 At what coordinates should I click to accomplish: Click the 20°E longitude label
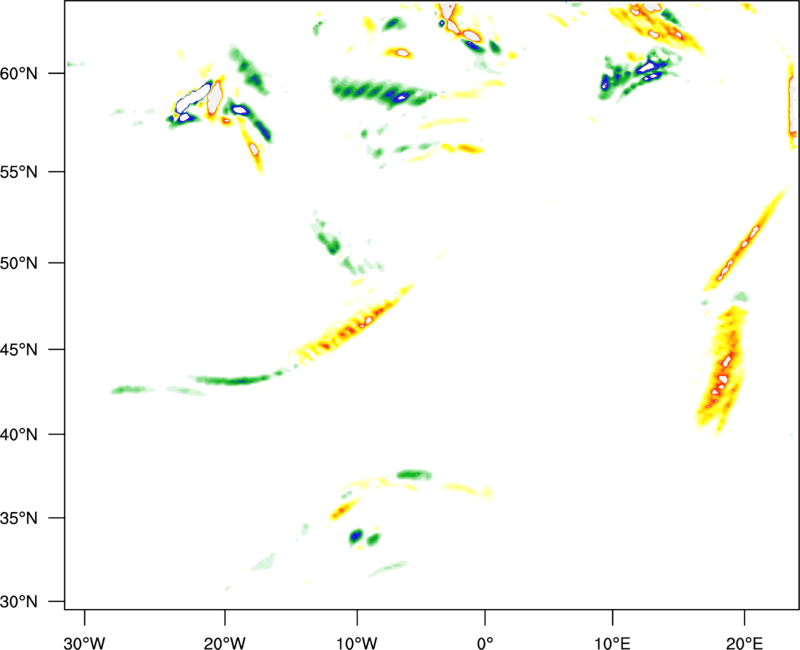coord(744,643)
